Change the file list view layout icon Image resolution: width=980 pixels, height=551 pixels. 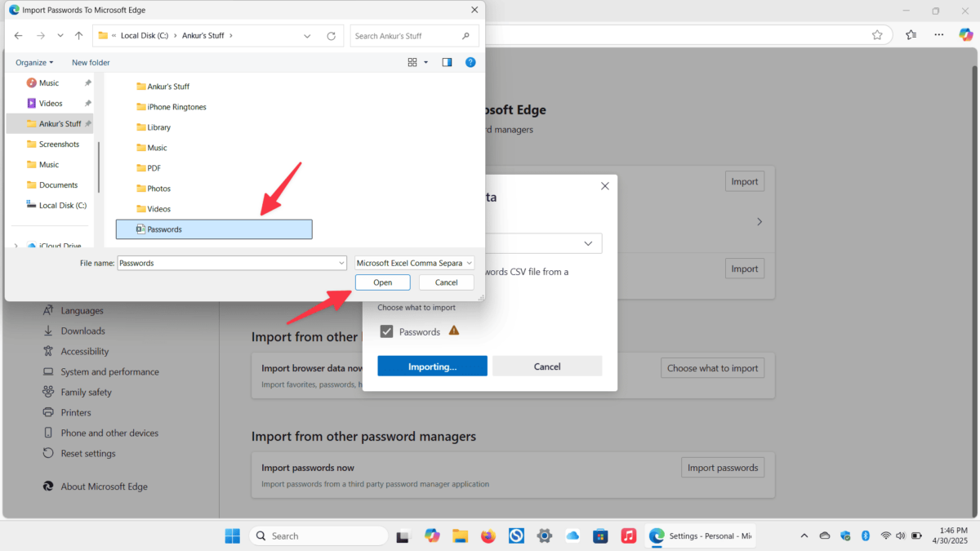(x=412, y=62)
